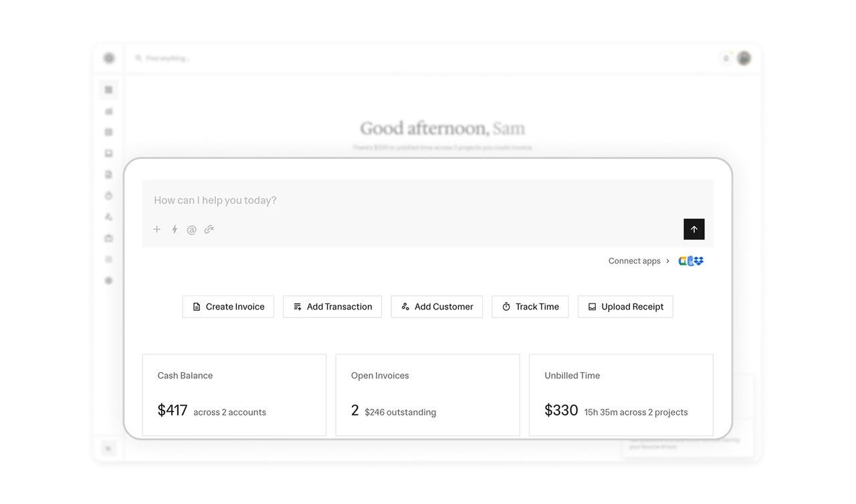Open the notifications bell in top bar
The width and height of the screenshot is (856, 504).
pyautogui.click(x=726, y=58)
